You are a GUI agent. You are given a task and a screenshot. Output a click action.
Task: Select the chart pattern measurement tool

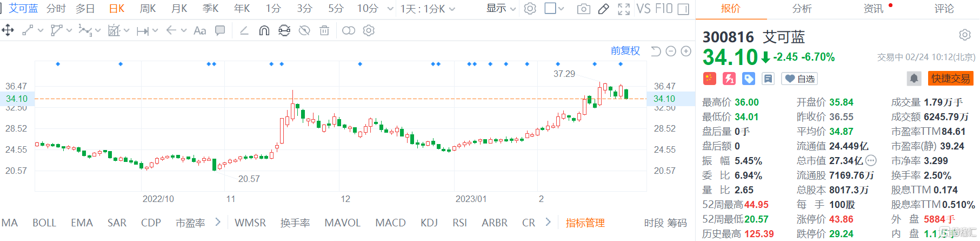point(114,30)
